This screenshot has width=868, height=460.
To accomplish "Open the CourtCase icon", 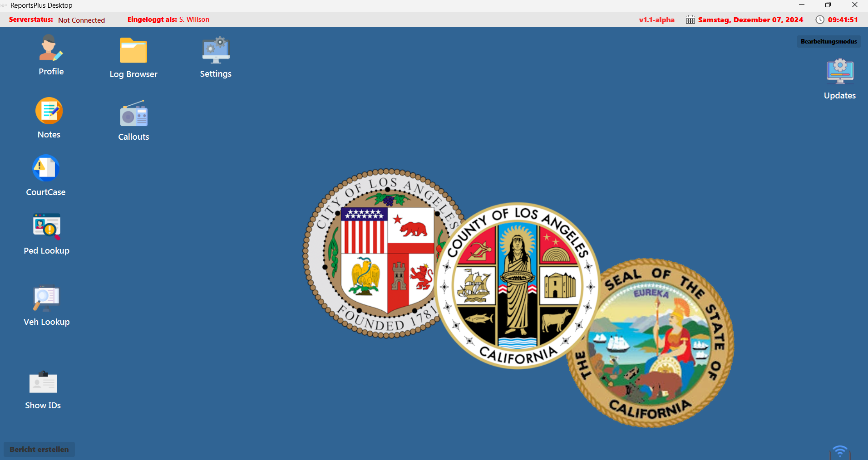I will [x=46, y=169].
